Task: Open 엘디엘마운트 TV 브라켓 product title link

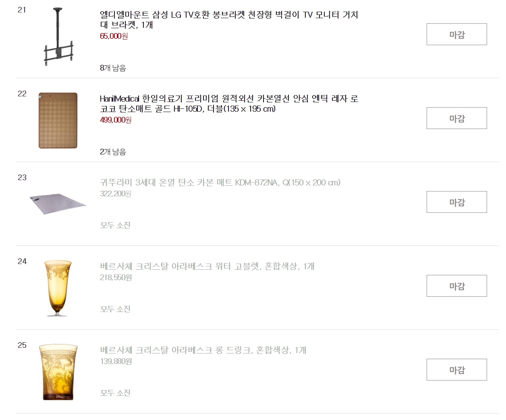Action: coord(229,20)
